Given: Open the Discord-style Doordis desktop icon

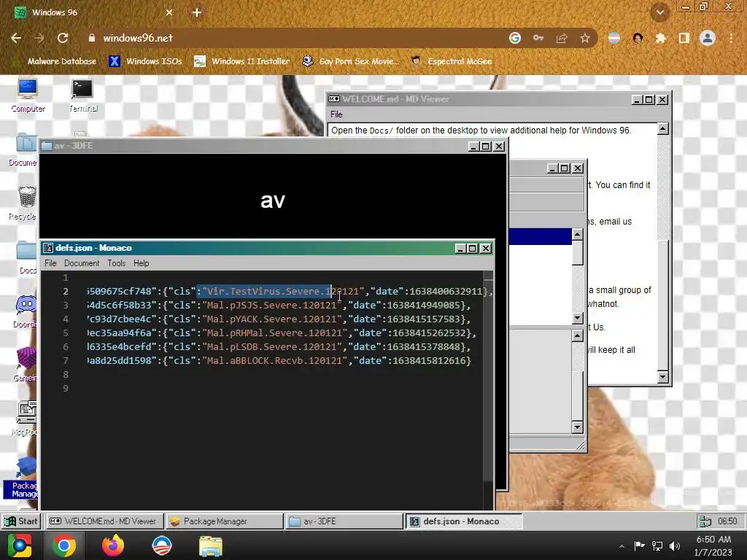Looking at the screenshot, I should [26, 311].
